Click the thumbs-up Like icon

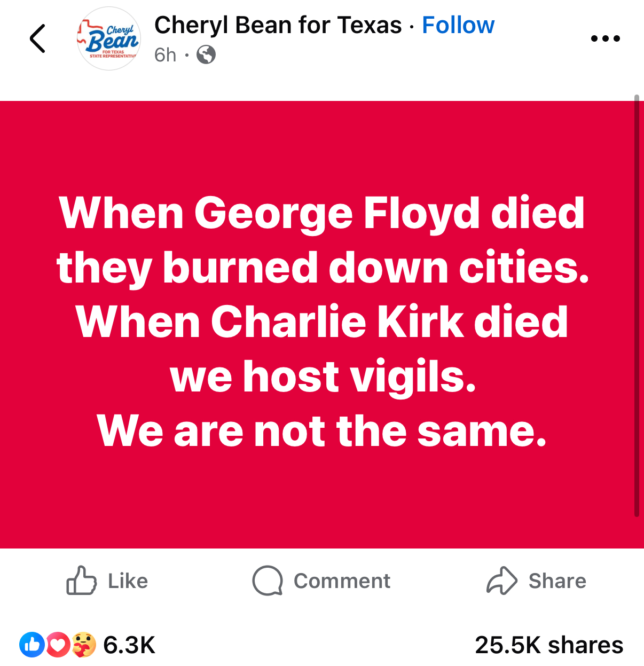(x=81, y=581)
